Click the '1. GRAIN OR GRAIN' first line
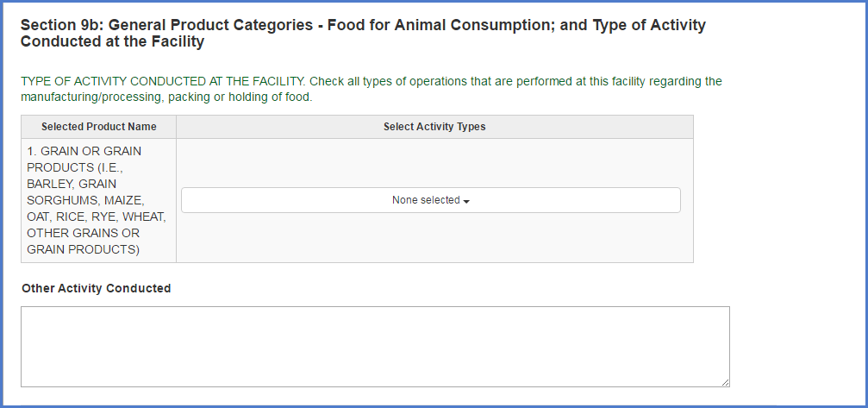868x408 pixels. click(84, 151)
